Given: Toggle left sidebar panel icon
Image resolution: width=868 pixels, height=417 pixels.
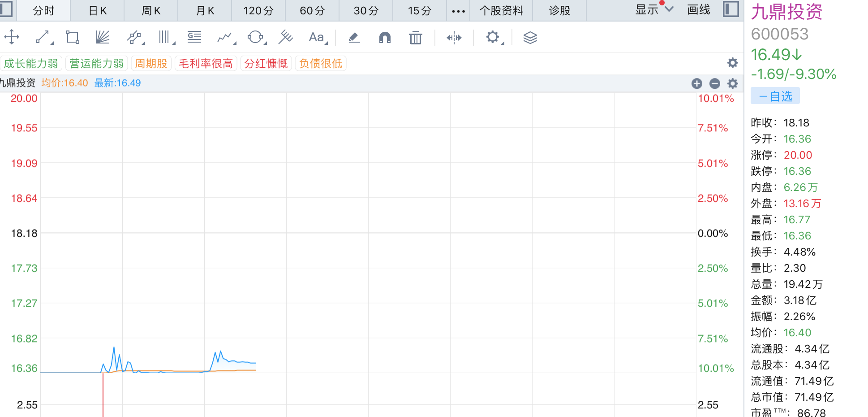Looking at the screenshot, I should (x=6, y=9).
